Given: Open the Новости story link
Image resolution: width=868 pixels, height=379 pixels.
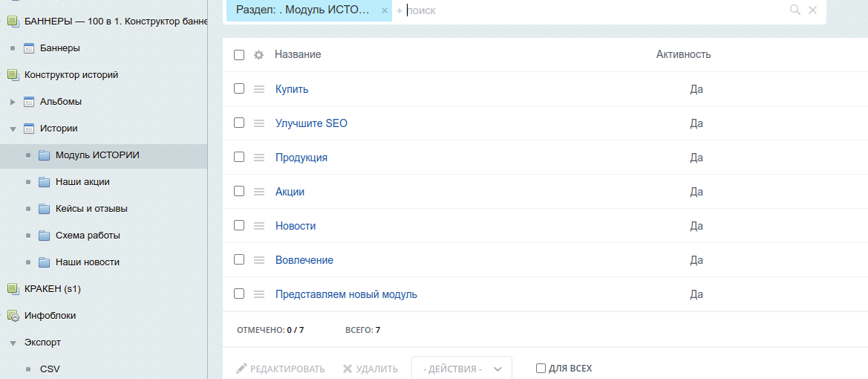Looking at the screenshot, I should pyautogui.click(x=296, y=226).
